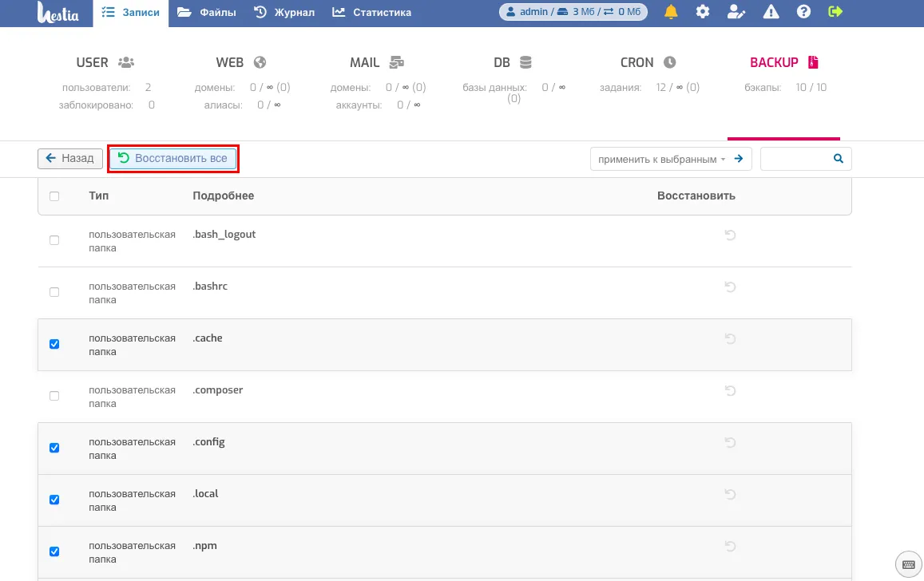Submit apply-to-selected arrow
This screenshot has height=581, width=924.
pos(739,158)
